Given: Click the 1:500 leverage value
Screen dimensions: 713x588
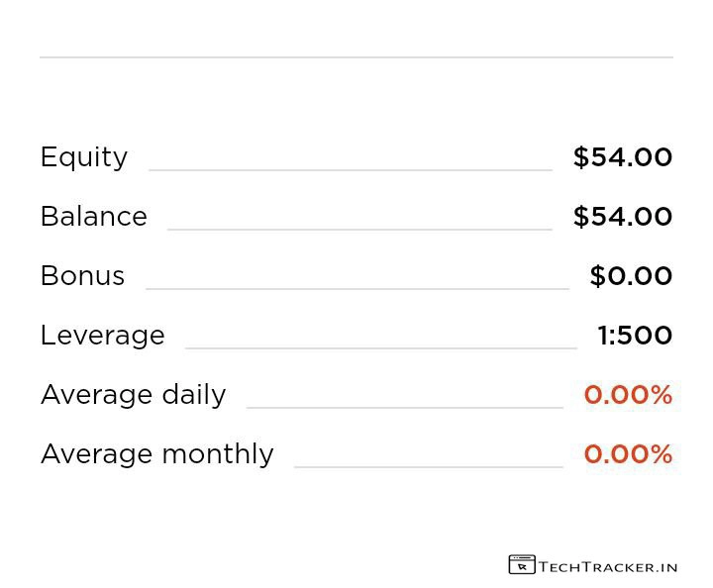Looking at the screenshot, I should tap(635, 336).
